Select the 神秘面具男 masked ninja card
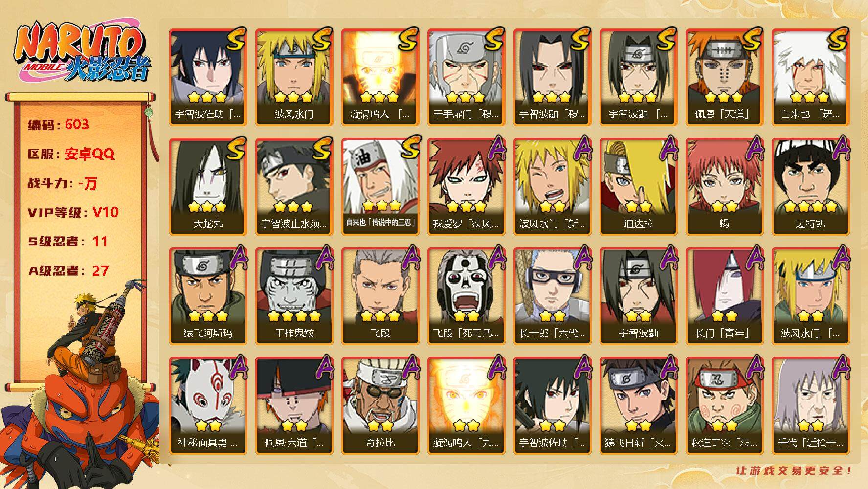 (x=208, y=405)
